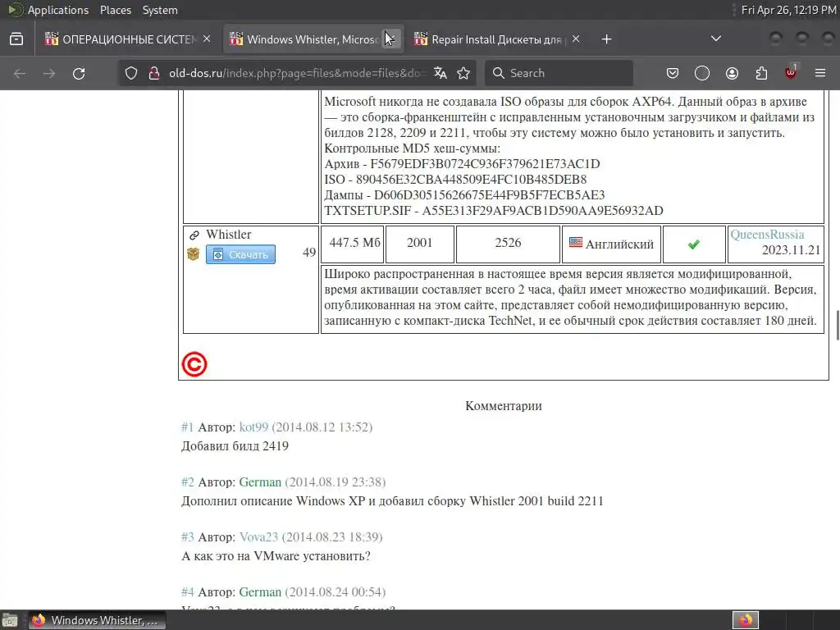Viewport: 840px width, 630px height.
Task: Click the archive box icon beside Скачать
Action: click(x=194, y=254)
